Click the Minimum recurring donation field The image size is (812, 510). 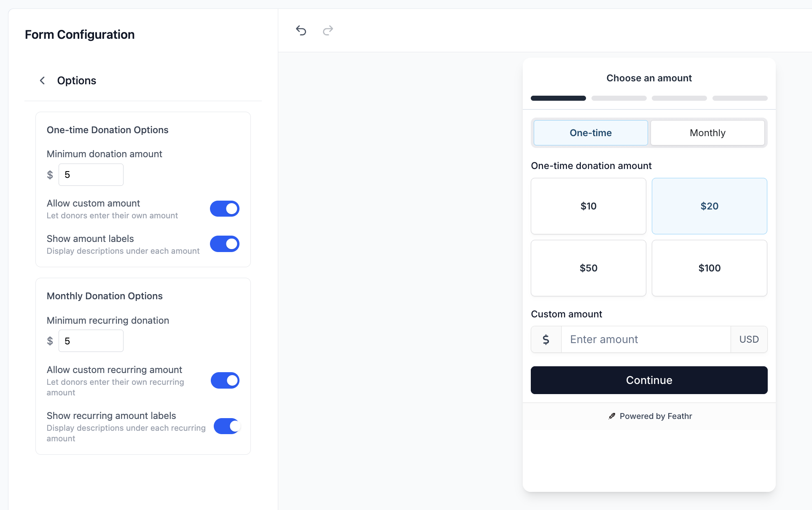(91, 341)
